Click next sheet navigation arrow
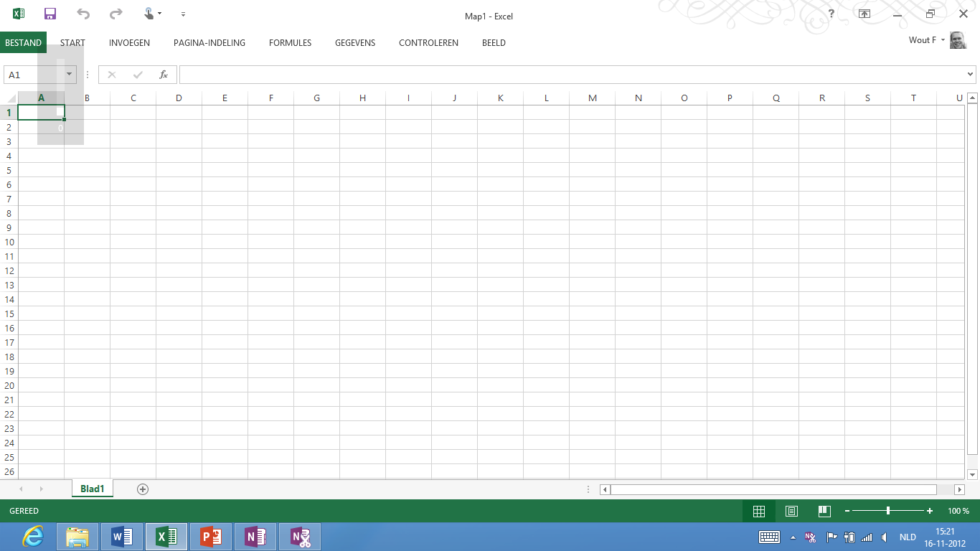 [x=41, y=489]
